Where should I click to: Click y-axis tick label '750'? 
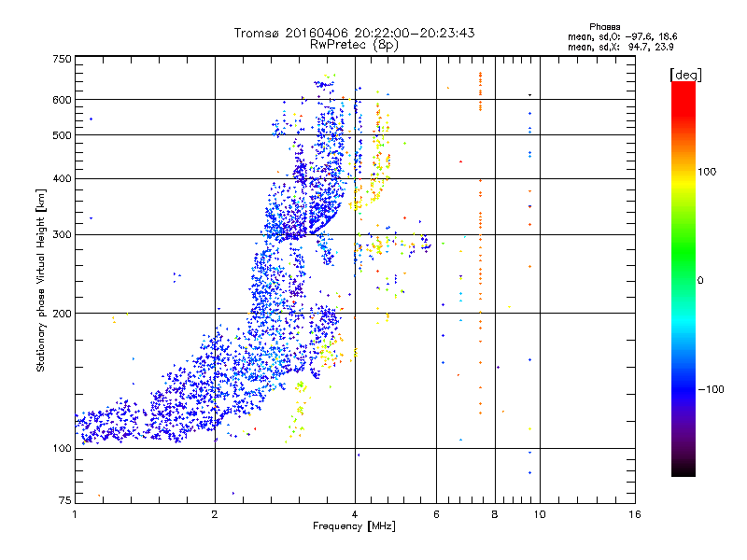coord(62,59)
